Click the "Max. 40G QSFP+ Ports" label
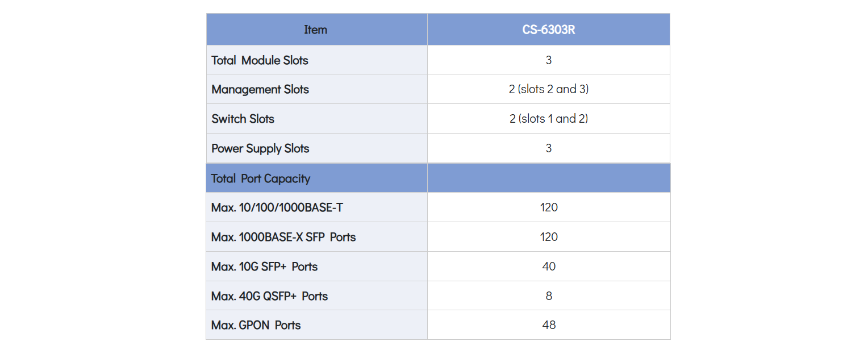The image size is (868, 354). tap(269, 296)
